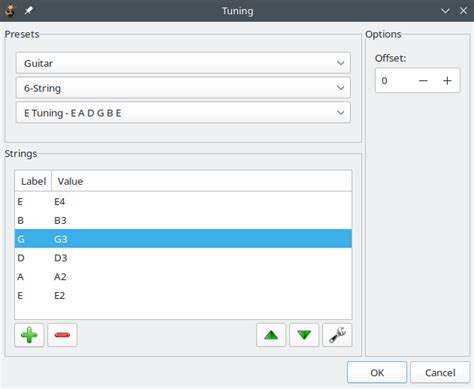Click the Offset input field showing 0
The height and width of the screenshot is (389, 474).
point(395,81)
